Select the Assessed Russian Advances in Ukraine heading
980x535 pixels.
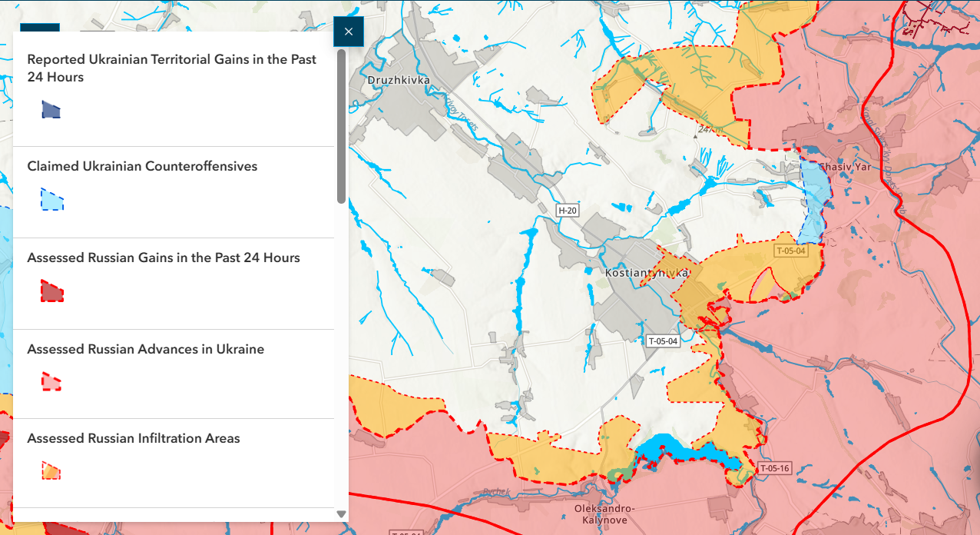pos(145,349)
